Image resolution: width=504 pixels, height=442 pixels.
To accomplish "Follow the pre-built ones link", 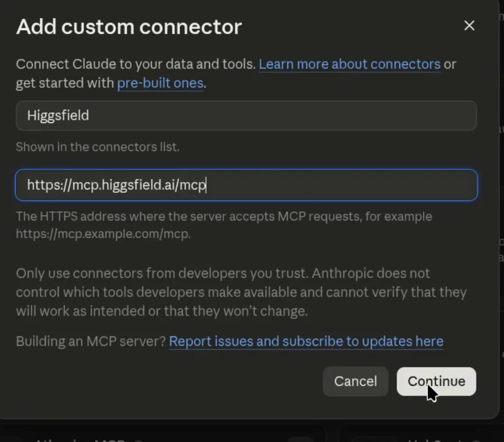I will (160, 83).
